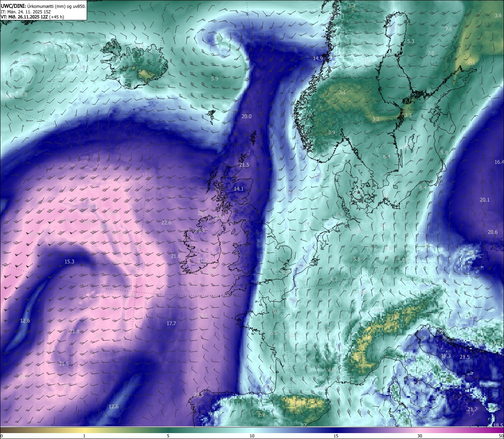Click the 30 label on the color scale
504x439 pixels.
pyautogui.click(x=420, y=435)
